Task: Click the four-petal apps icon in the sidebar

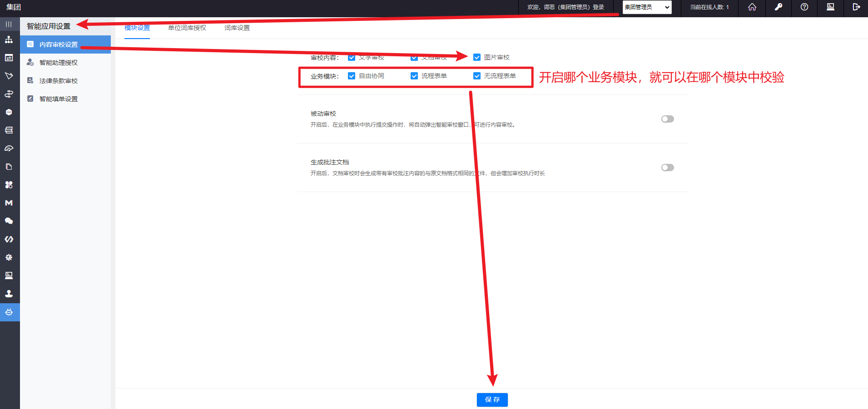Action: pos(9,185)
